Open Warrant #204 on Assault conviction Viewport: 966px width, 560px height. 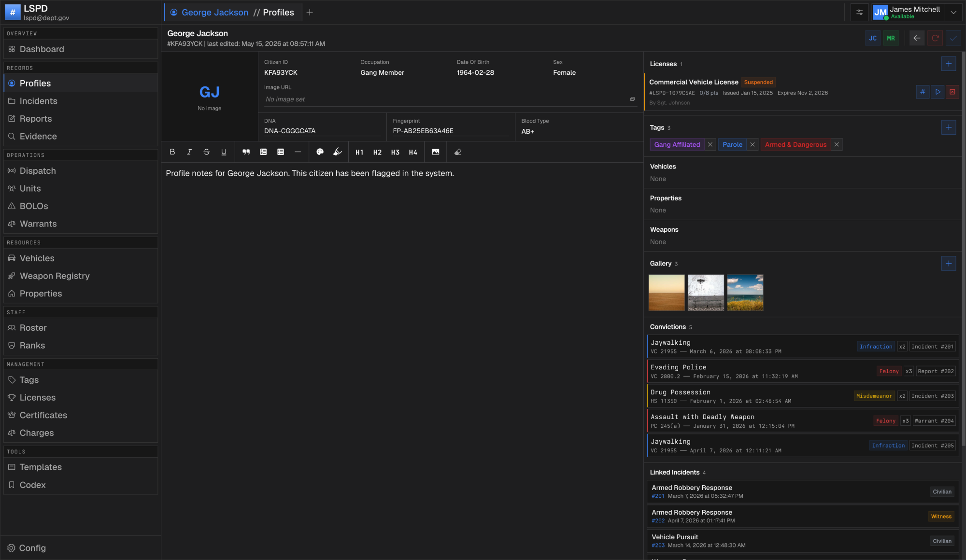934,421
